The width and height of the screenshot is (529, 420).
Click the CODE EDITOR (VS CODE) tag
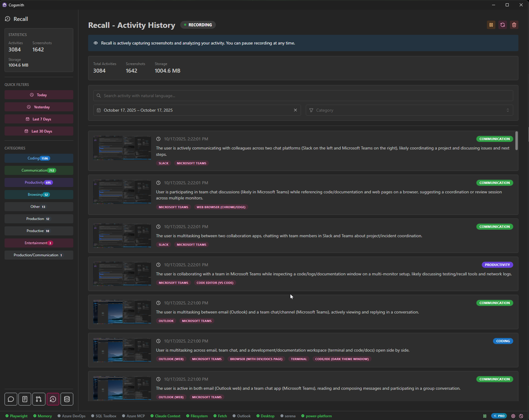[215, 283]
